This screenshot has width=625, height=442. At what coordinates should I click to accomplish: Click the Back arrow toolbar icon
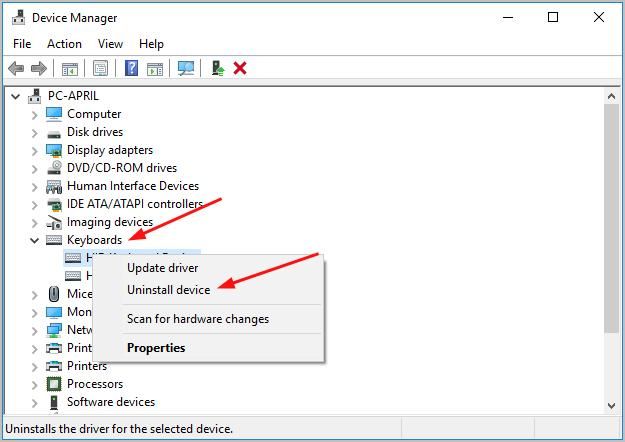16,69
